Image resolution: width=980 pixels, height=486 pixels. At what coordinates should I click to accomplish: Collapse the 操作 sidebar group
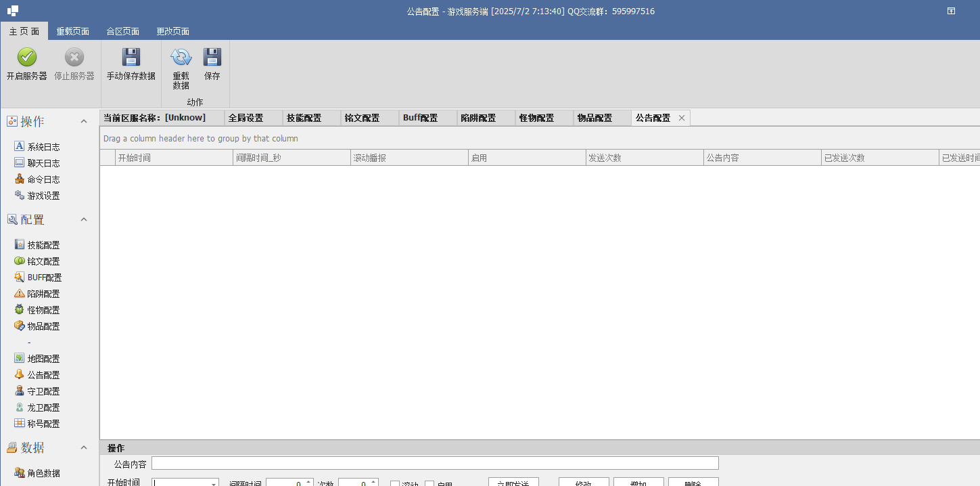pyautogui.click(x=84, y=121)
